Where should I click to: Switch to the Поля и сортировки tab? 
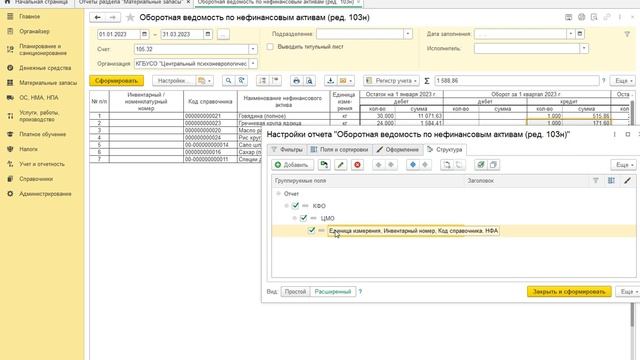(340, 150)
